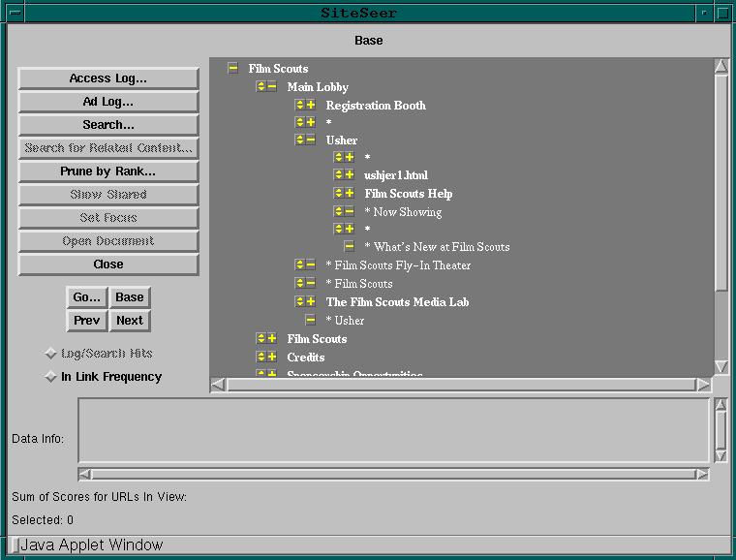Click the up/down arrow icon beside ushjer1.html
736x560 pixels.
338,174
